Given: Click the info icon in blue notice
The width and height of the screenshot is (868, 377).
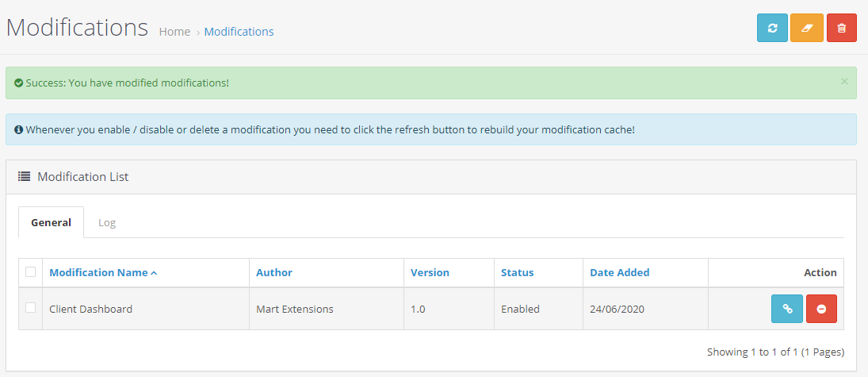Looking at the screenshot, I should (x=18, y=129).
